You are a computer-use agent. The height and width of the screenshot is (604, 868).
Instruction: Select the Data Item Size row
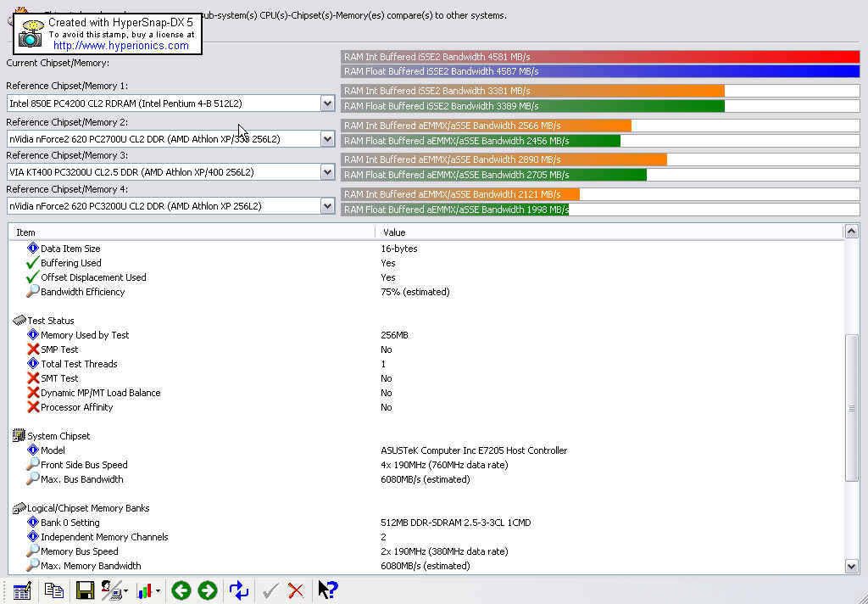point(426,249)
